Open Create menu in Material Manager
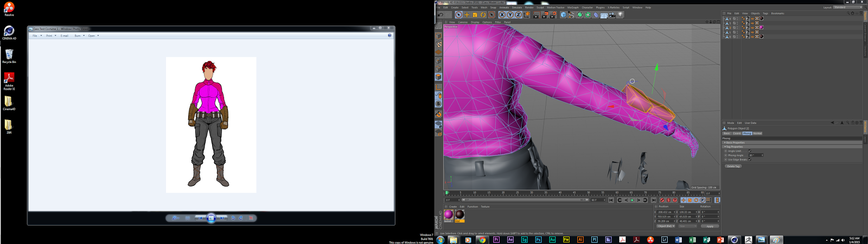This screenshot has width=868, height=244. click(453, 207)
